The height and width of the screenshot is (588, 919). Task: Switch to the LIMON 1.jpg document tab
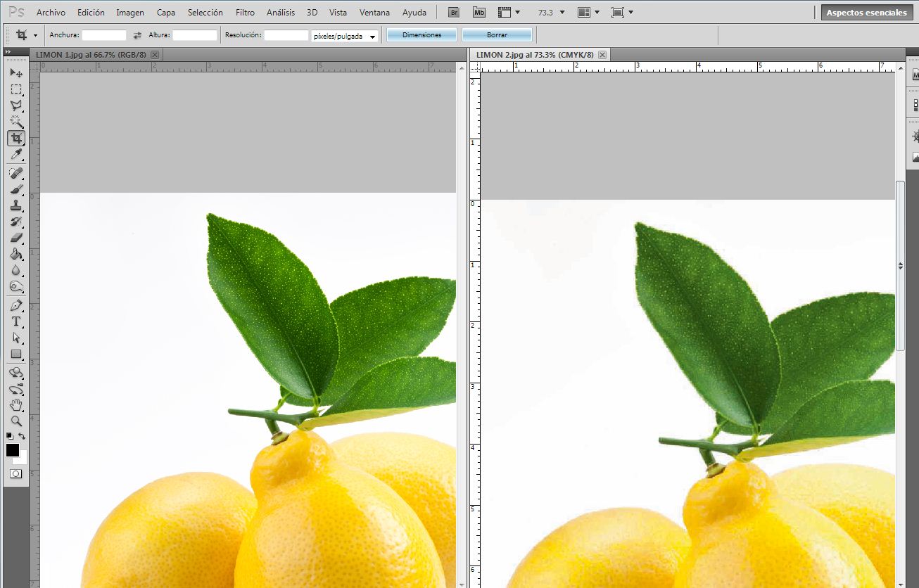click(91, 55)
